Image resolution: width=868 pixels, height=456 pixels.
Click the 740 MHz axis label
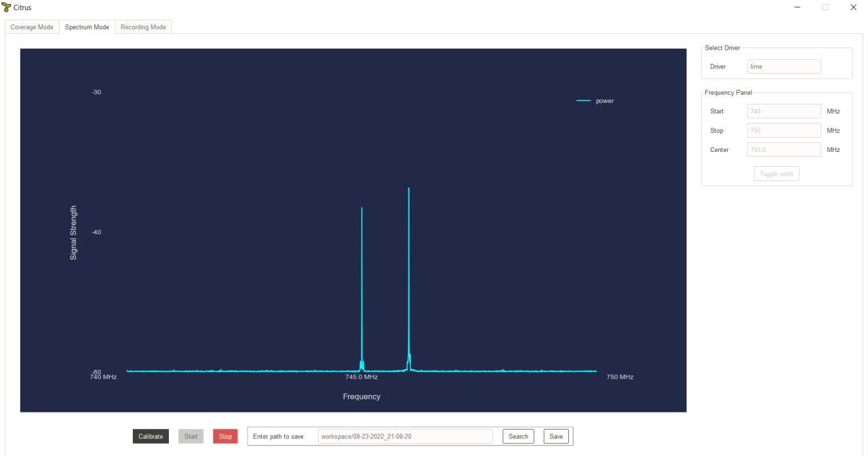coord(103,377)
